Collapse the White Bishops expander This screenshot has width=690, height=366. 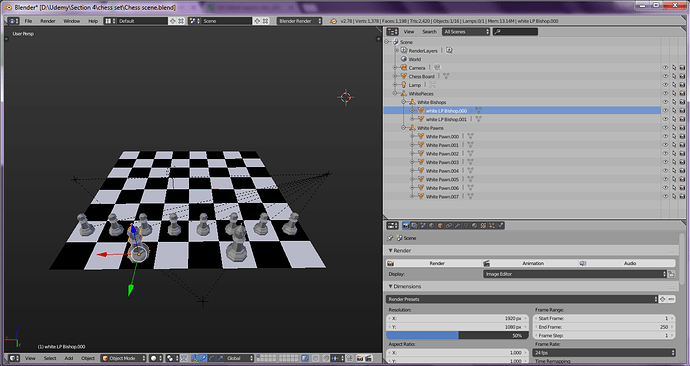(x=404, y=102)
